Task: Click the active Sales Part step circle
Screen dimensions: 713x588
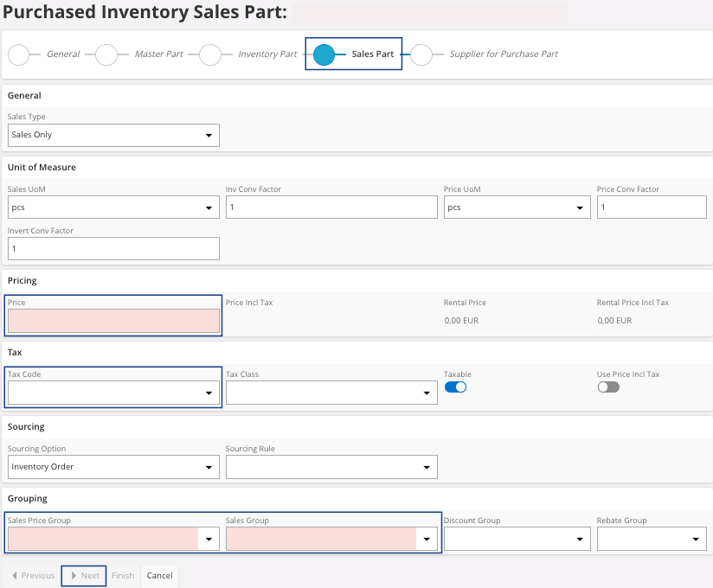Action: pyautogui.click(x=324, y=54)
